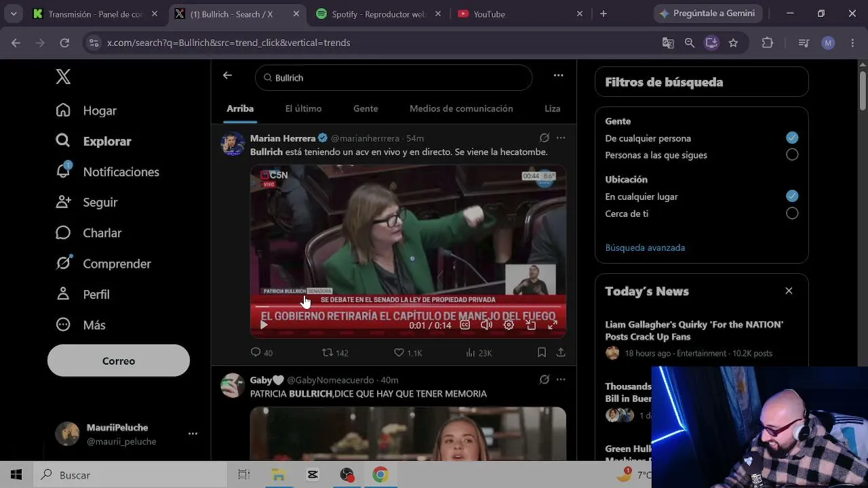The width and height of the screenshot is (868, 488).
Task: Switch to the Arriba tab
Action: [x=240, y=108]
